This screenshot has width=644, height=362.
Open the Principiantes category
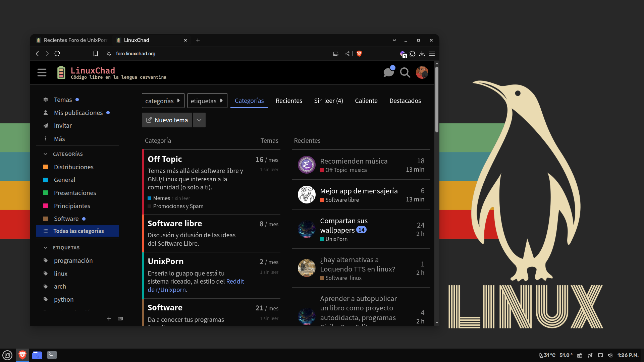coord(72,206)
